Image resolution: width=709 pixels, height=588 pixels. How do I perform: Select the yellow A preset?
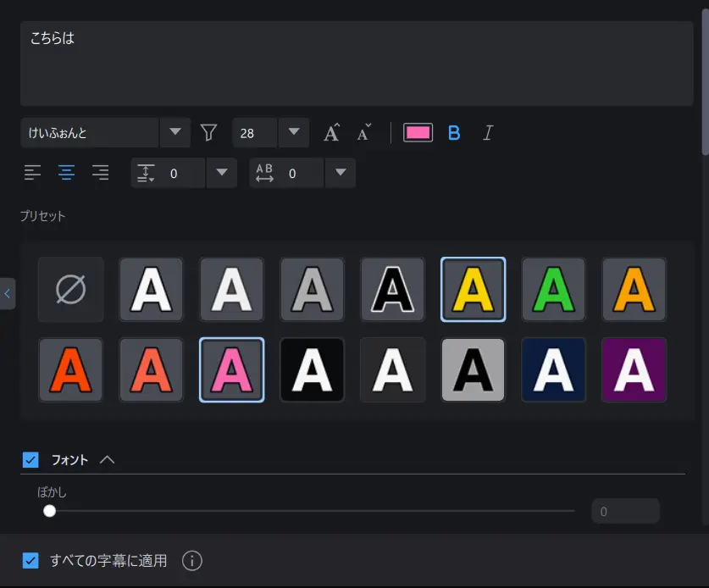coord(473,290)
